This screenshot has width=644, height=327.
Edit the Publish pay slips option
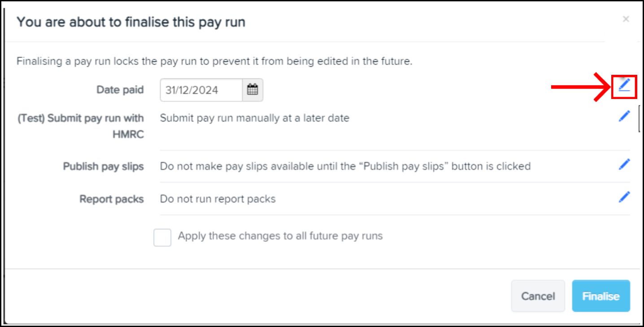pos(624,165)
